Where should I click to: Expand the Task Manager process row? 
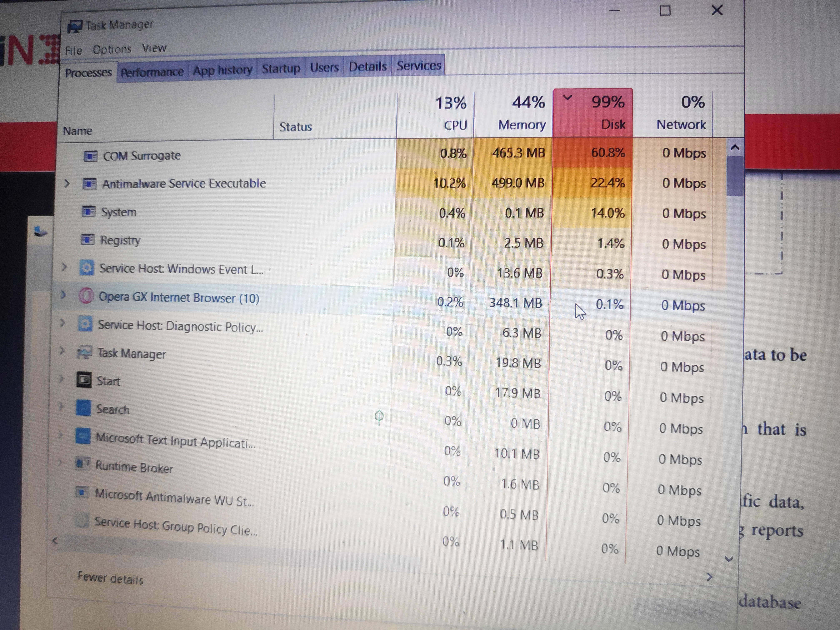click(x=62, y=350)
